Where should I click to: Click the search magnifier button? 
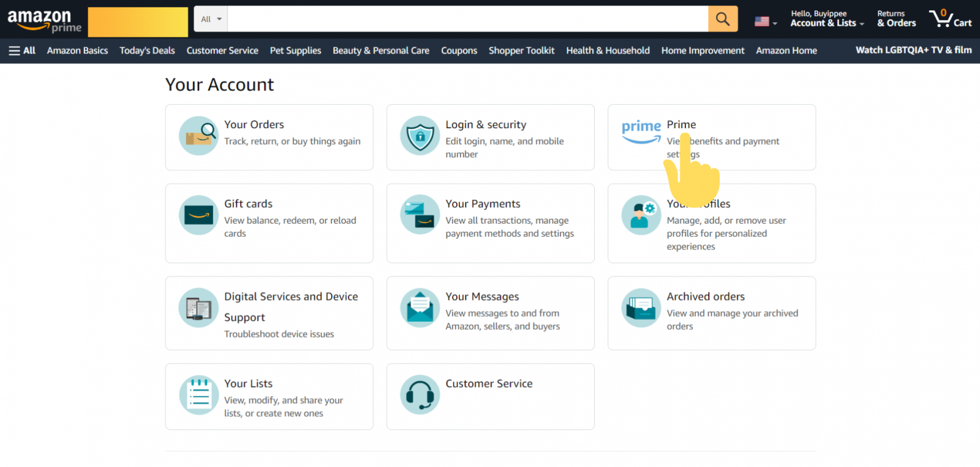pos(723,19)
